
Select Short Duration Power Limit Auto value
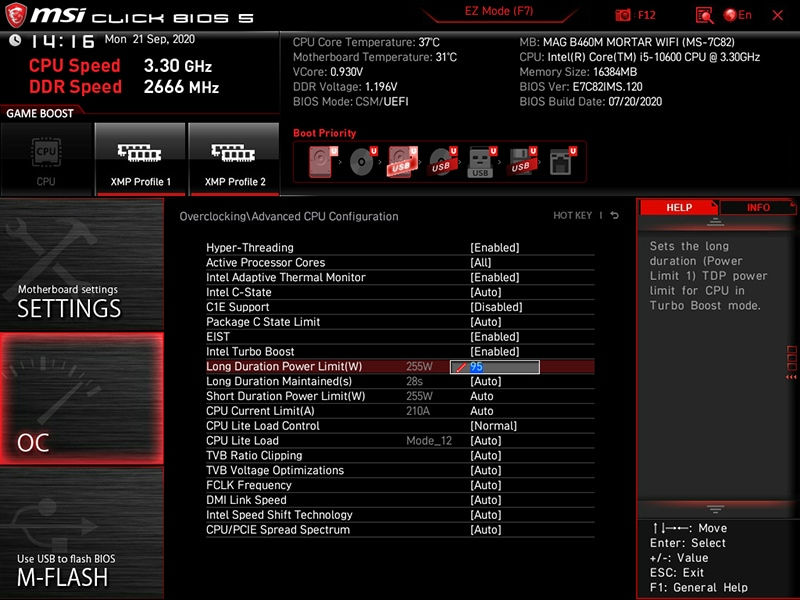(x=482, y=396)
